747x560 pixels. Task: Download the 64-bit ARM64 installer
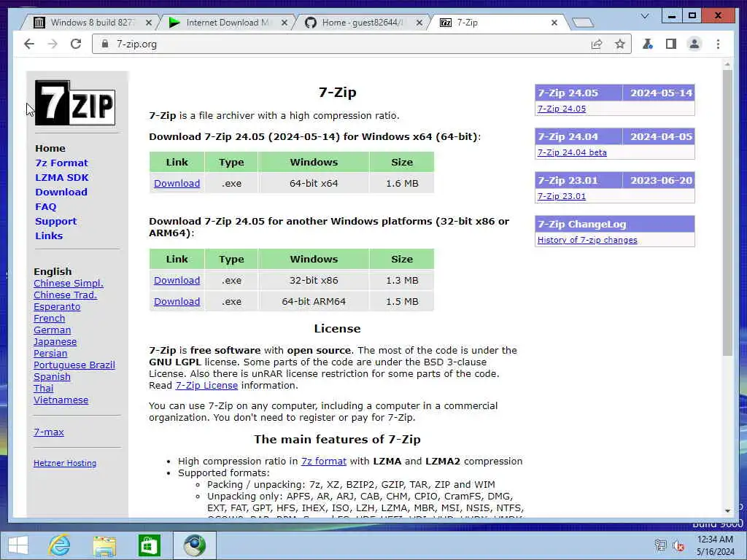click(177, 301)
